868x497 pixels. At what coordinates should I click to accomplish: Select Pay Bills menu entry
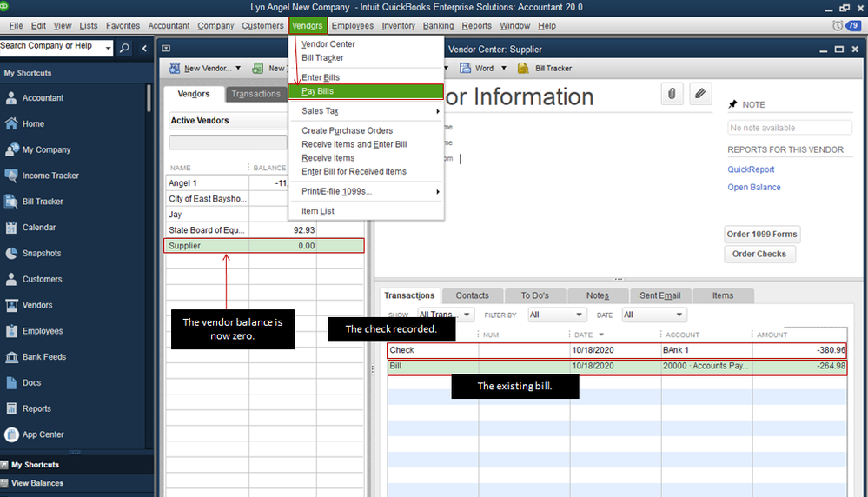pos(366,91)
